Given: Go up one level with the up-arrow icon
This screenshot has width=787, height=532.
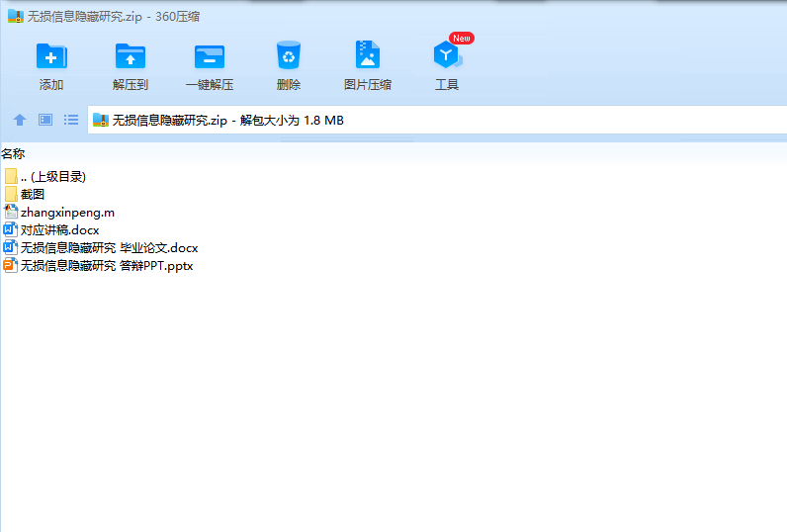Looking at the screenshot, I should click(x=20, y=120).
